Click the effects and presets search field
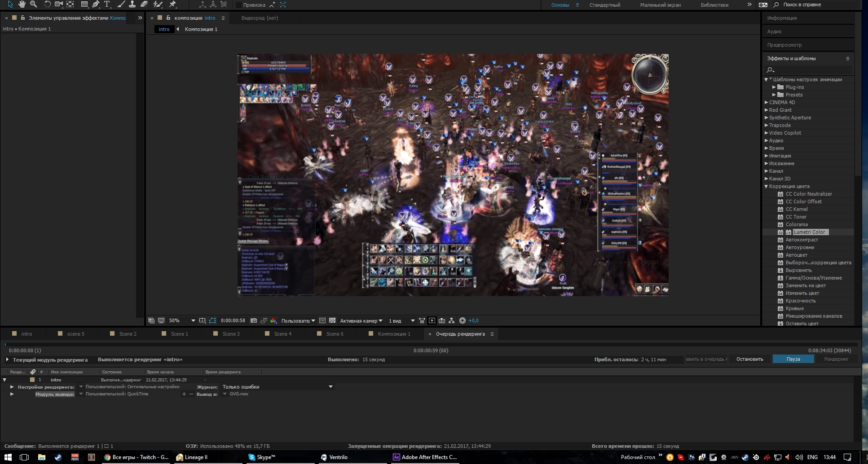 [808, 70]
